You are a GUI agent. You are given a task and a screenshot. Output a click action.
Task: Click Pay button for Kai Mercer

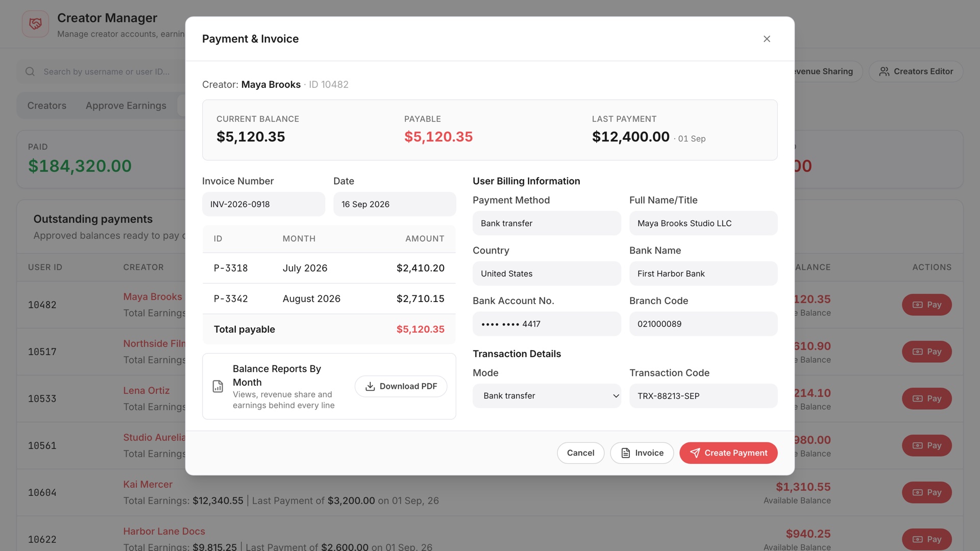pos(926,492)
